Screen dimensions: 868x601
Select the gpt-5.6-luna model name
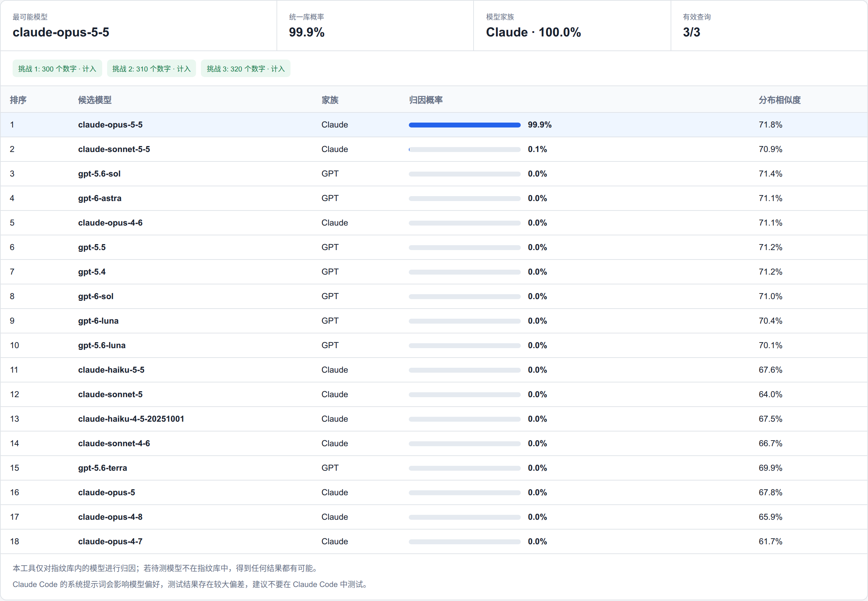[102, 345]
